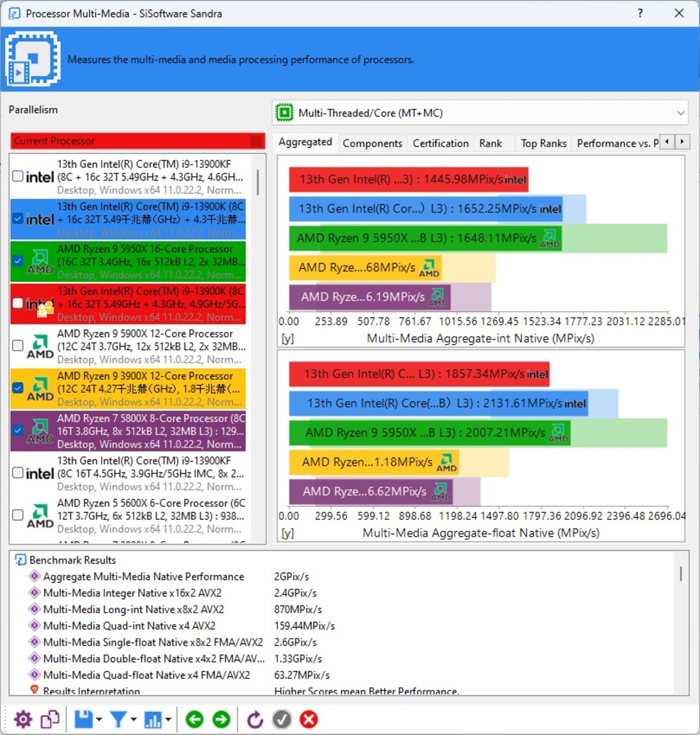Image resolution: width=700 pixels, height=735 pixels.
Task: Click the copy results icon
Action: pyautogui.click(x=50, y=719)
